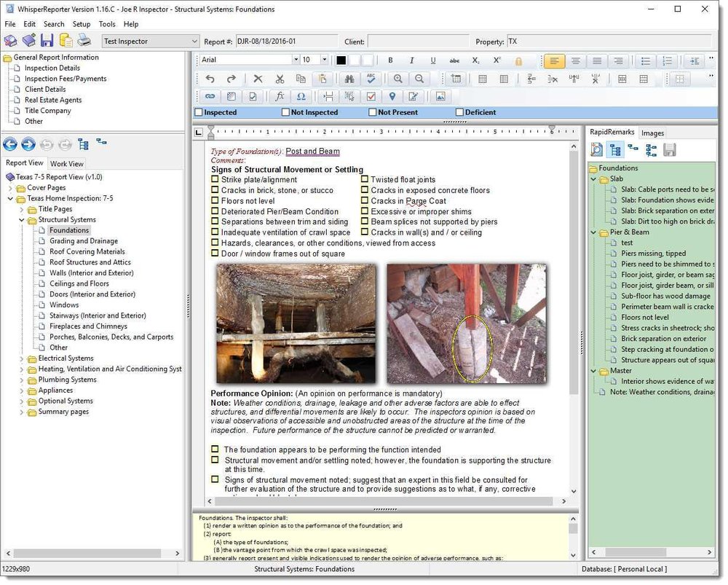Insert hyperlink chain icon
The image size is (728, 585).
click(x=210, y=96)
